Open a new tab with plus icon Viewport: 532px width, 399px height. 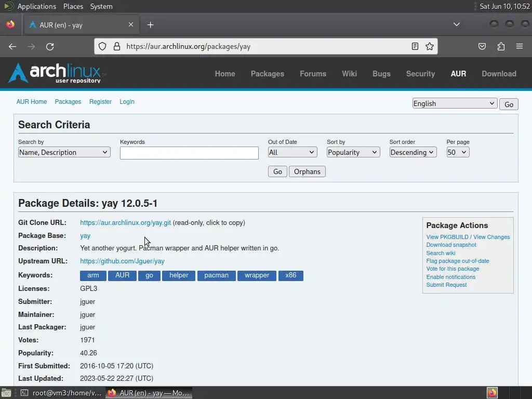point(150,25)
